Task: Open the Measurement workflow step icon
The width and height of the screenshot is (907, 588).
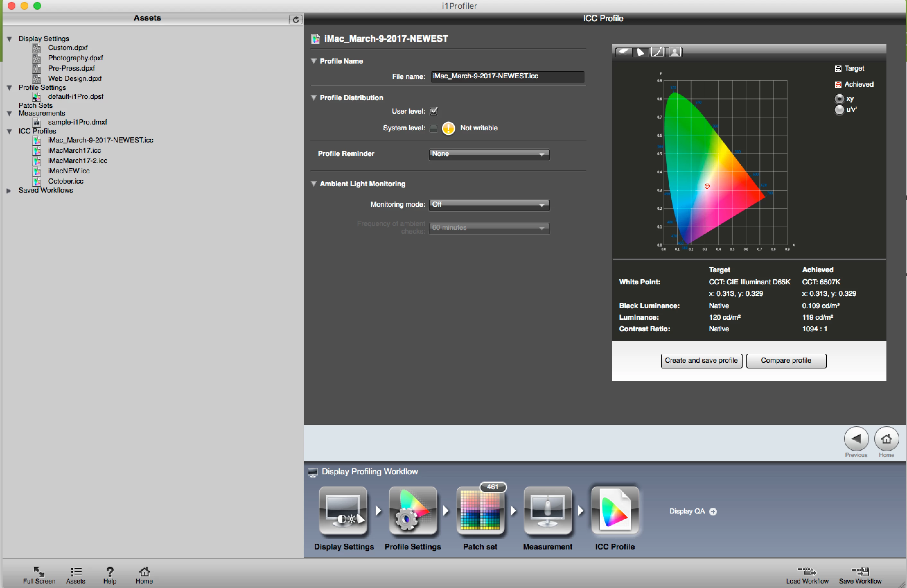Action: 547,511
